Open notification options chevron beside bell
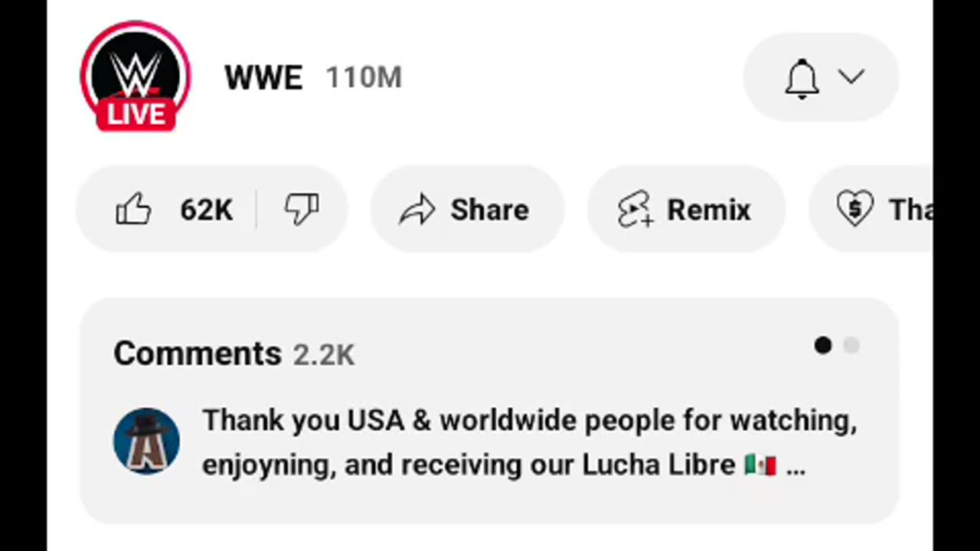This screenshot has height=551, width=980. click(x=851, y=77)
